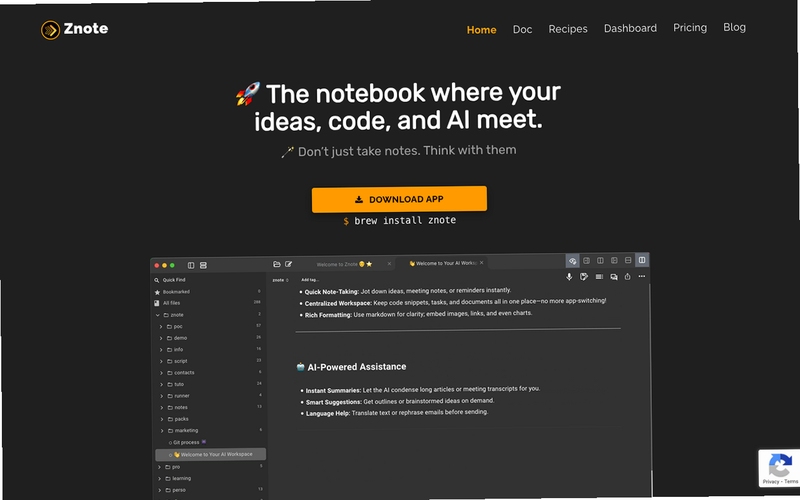800x500 pixels.
Task: Open the outline lines icon in note toolbar
Action: coord(599,277)
